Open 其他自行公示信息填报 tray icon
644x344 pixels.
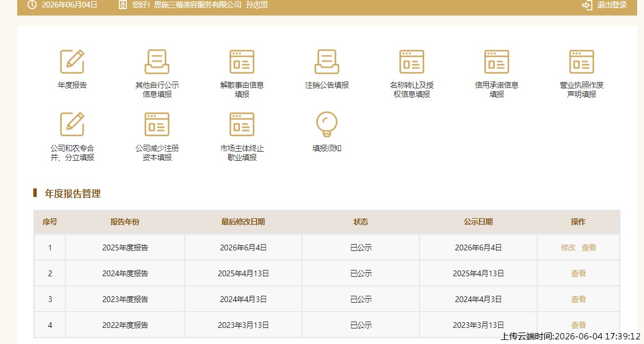(x=157, y=61)
